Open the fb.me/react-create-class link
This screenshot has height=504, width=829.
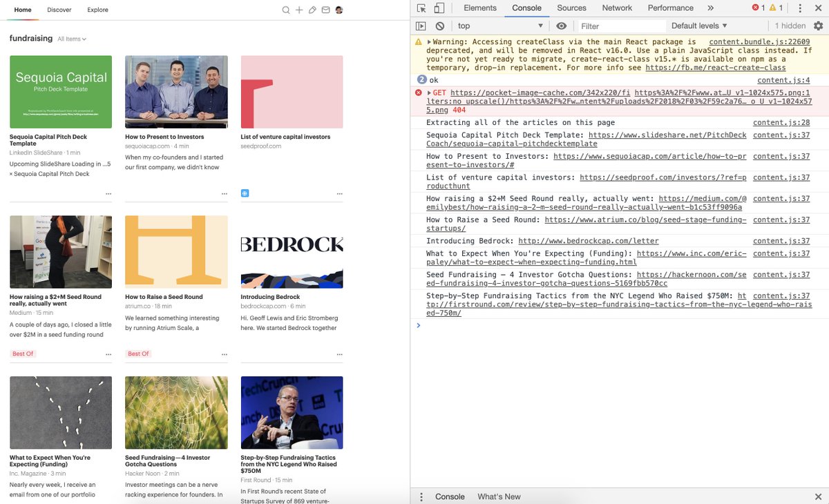coord(716,68)
